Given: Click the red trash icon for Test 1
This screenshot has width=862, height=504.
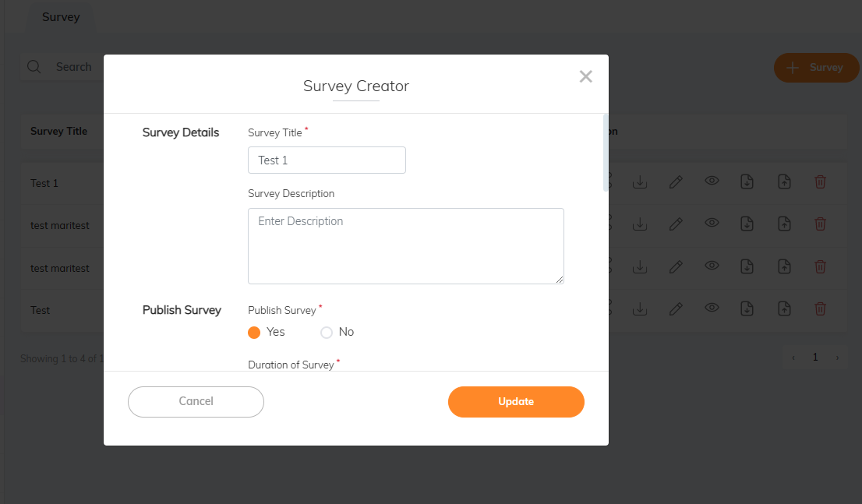Looking at the screenshot, I should 820,182.
